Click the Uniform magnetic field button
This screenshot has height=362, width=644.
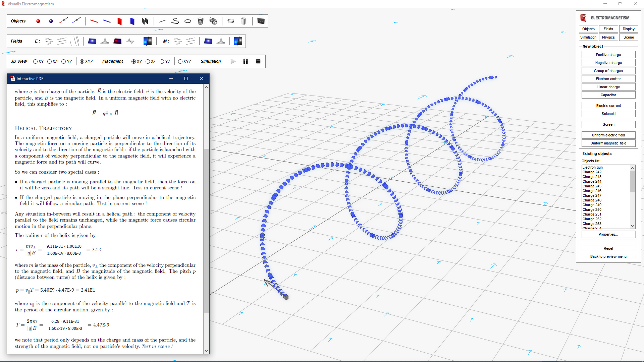coord(608,143)
